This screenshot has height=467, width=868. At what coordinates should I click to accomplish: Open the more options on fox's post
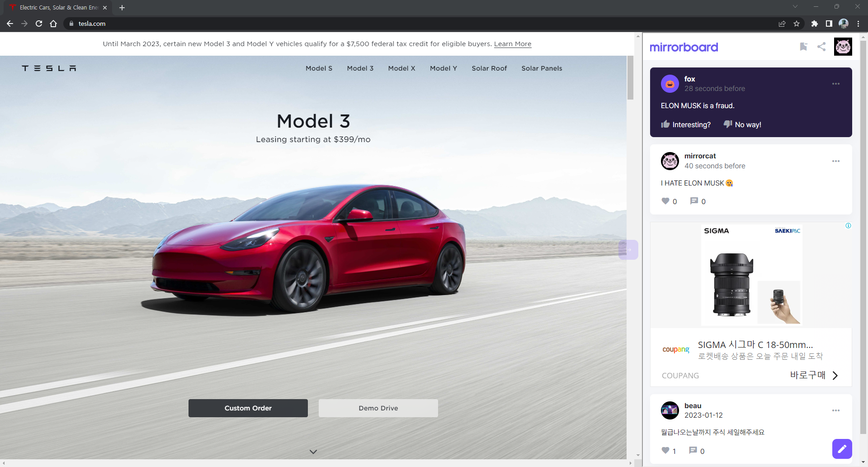click(x=836, y=84)
